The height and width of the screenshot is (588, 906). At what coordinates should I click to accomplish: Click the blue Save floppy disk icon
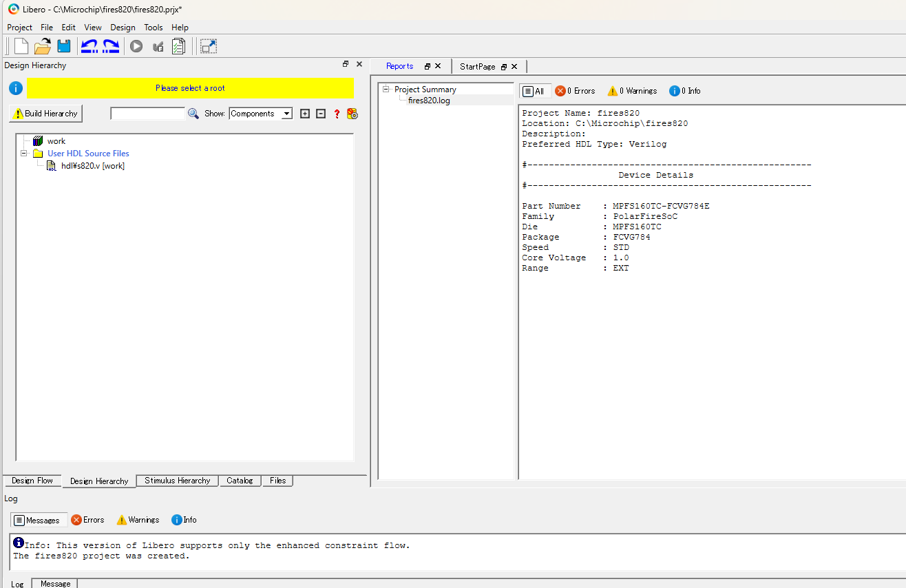pos(64,47)
